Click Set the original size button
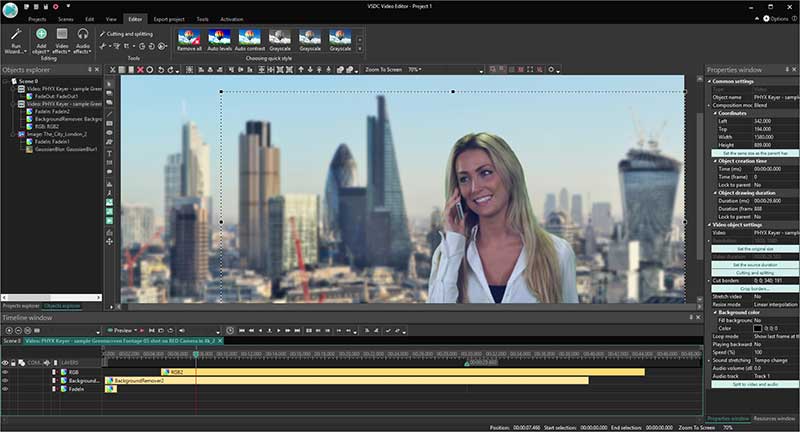This screenshot has width=800, height=432. tap(755, 249)
